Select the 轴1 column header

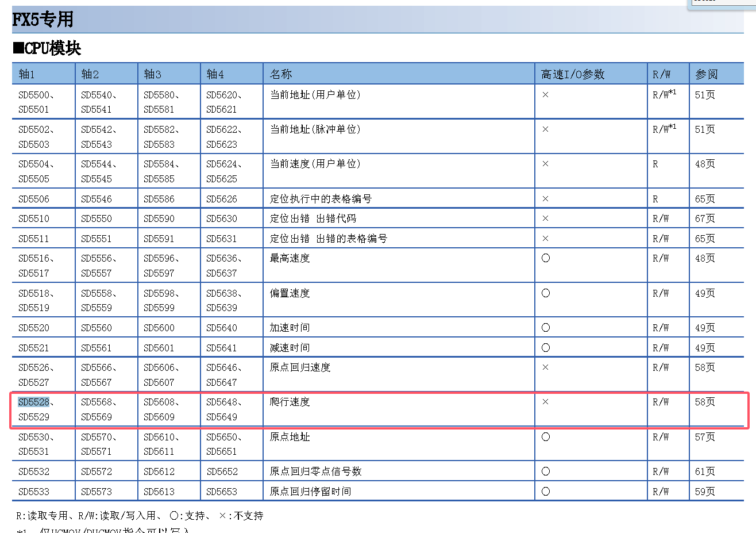click(x=27, y=74)
